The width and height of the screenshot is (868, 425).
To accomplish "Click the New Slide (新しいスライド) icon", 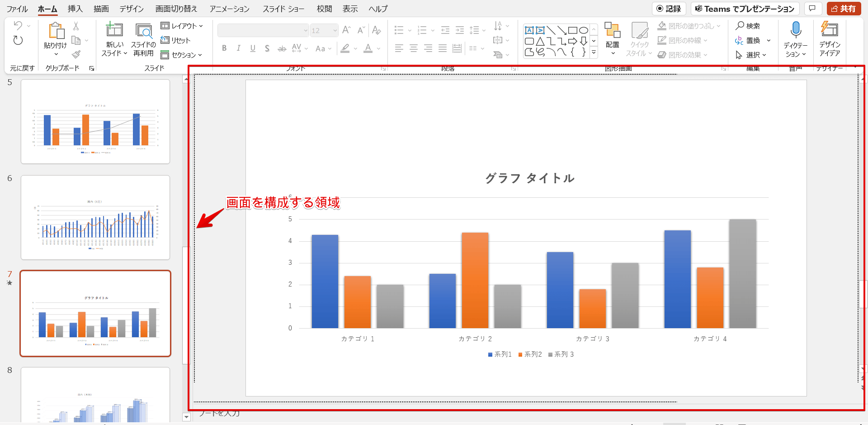I will click(x=114, y=30).
